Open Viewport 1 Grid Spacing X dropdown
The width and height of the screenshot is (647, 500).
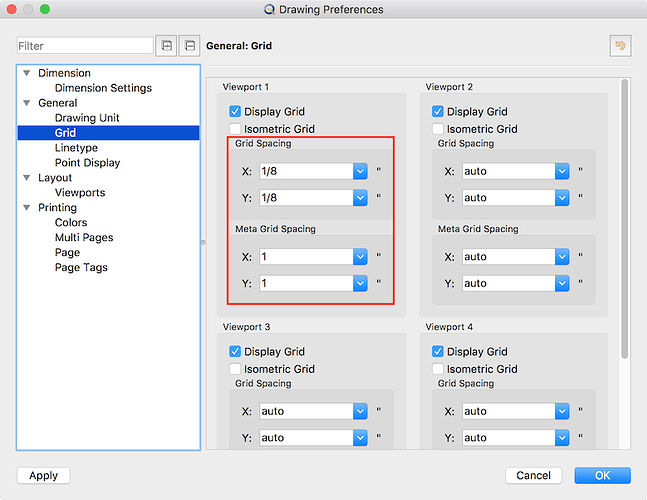361,172
